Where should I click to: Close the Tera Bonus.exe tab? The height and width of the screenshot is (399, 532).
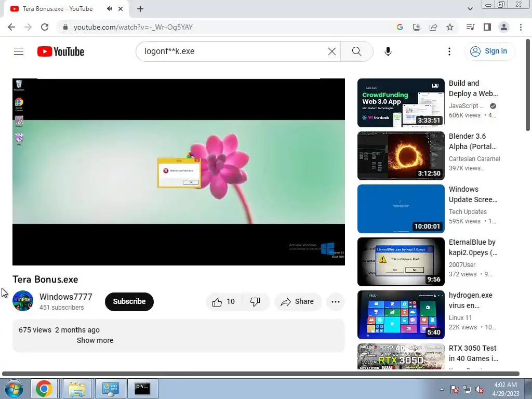pos(121,9)
